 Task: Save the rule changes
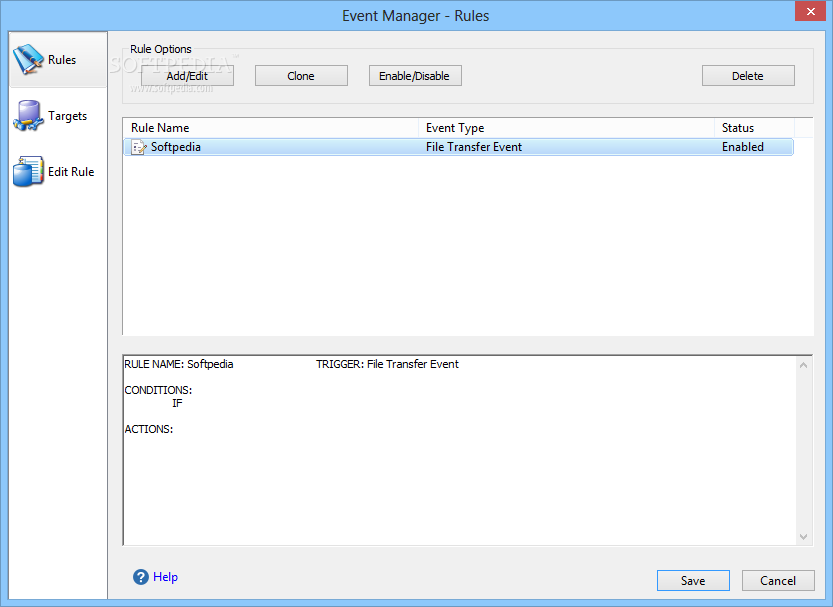pyautogui.click(x=693, y=580)
